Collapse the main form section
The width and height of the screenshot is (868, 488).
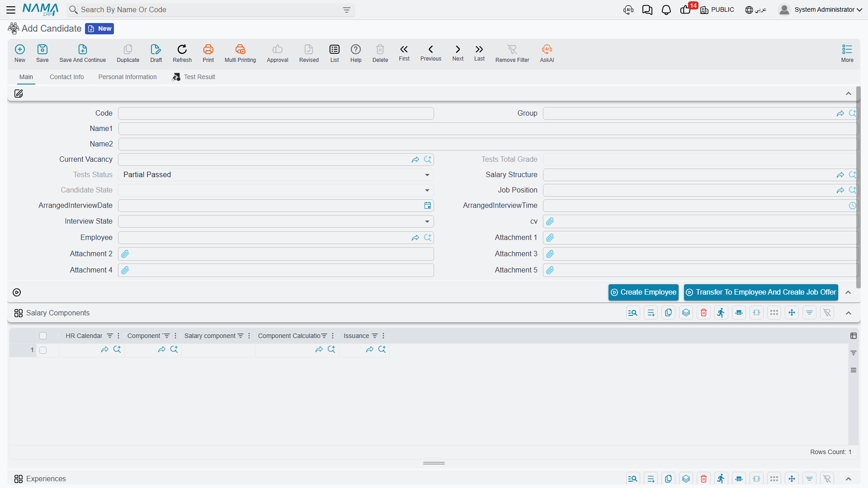tap(849, 94)
